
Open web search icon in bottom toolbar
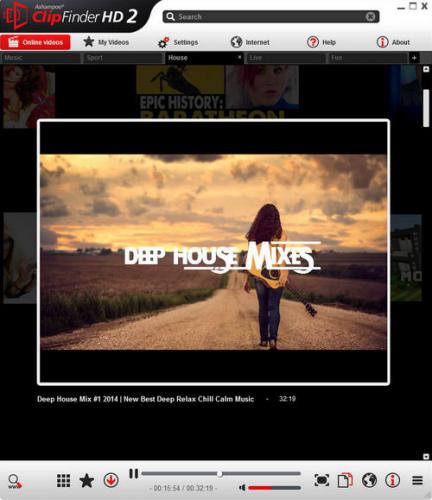coord(15,481)
